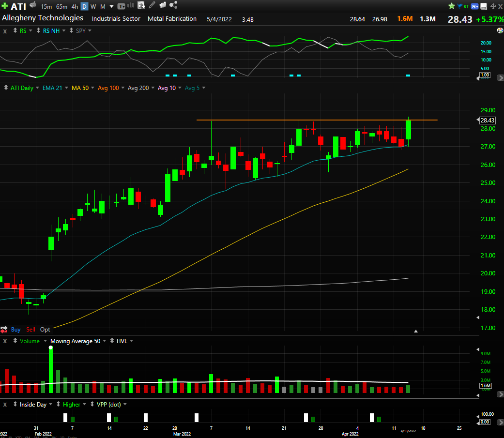Close the Volume pane with x

tap(5, 341)
